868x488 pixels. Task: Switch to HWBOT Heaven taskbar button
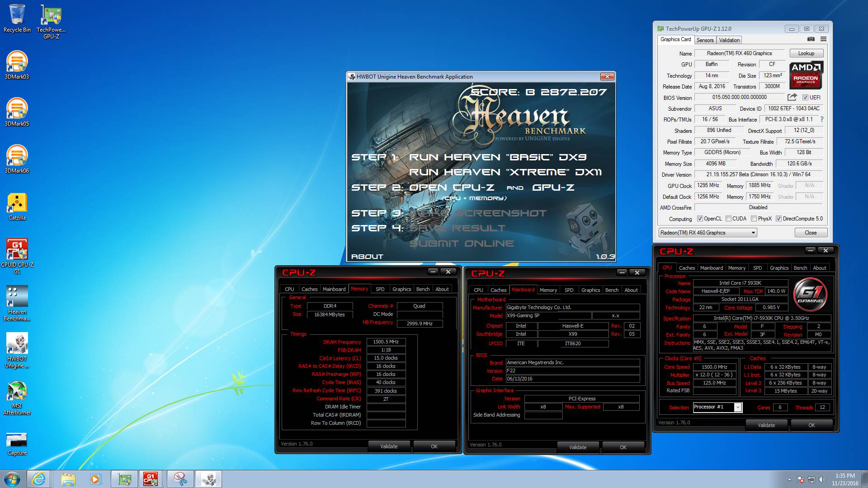tap(208, 479)
